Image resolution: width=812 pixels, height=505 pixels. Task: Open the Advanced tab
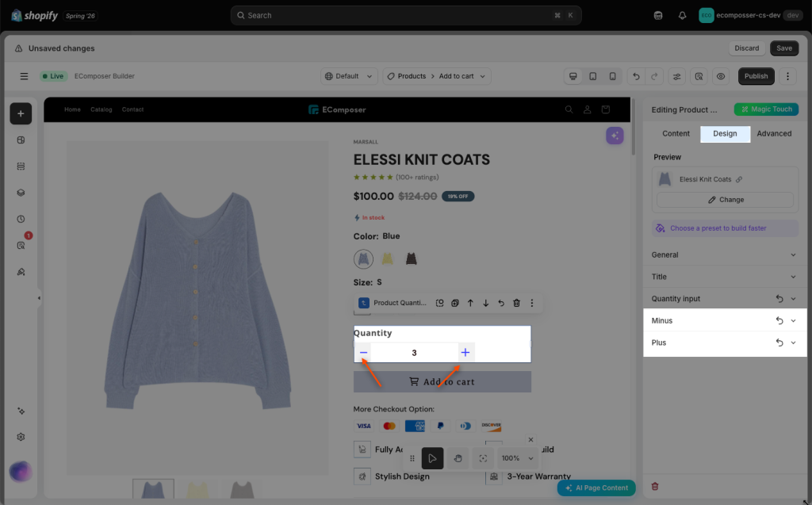[774, 134]
